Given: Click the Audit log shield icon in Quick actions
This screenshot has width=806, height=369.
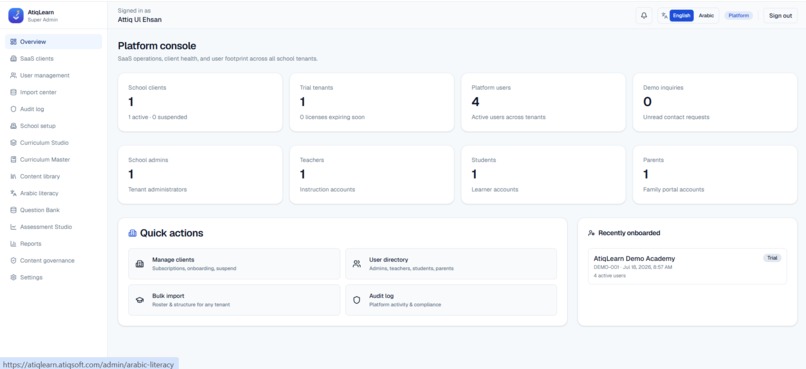Looking at the screenshot, I should [x=356, y=300].
